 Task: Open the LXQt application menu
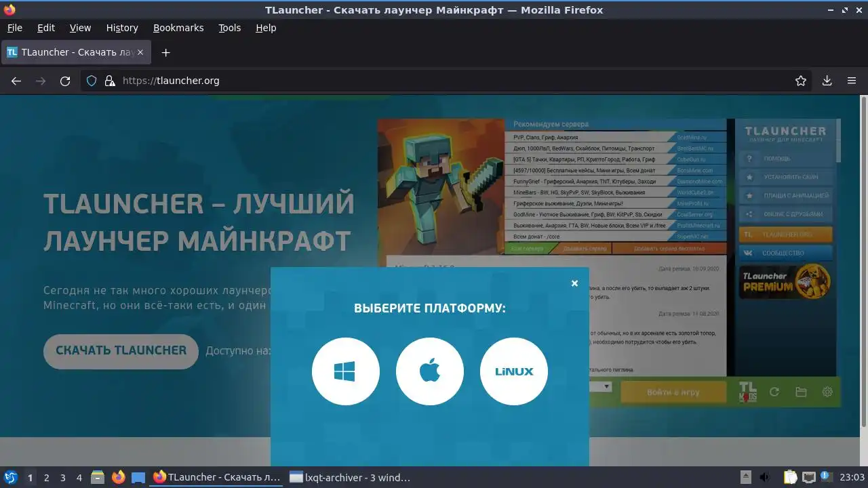click(11, 477)
